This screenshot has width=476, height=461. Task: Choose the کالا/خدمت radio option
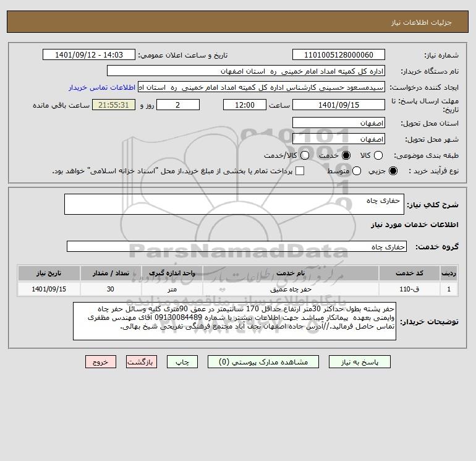pos(305,155)
